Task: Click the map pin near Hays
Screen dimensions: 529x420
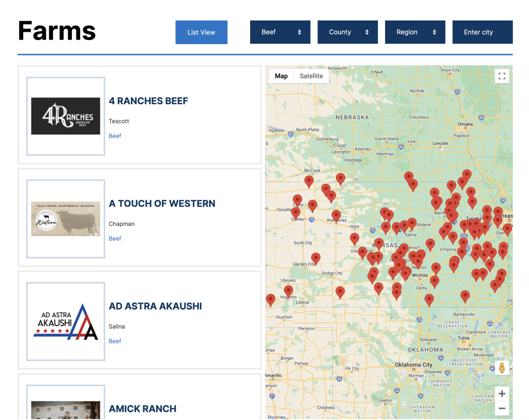Action: pyautogui.click(x=354, y=239)
